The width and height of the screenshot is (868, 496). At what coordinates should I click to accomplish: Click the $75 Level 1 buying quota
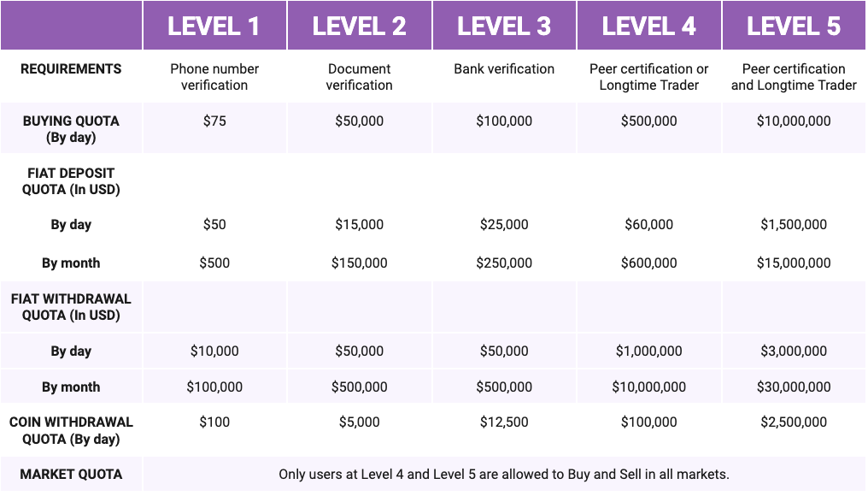(x=214, y=121)
